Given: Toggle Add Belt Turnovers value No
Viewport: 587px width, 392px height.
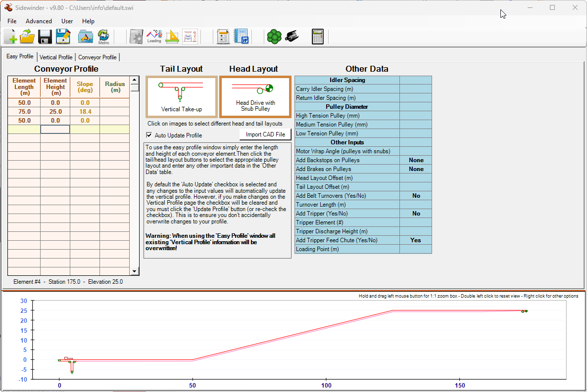Looking at the screenshot, I should pos(415,196).
